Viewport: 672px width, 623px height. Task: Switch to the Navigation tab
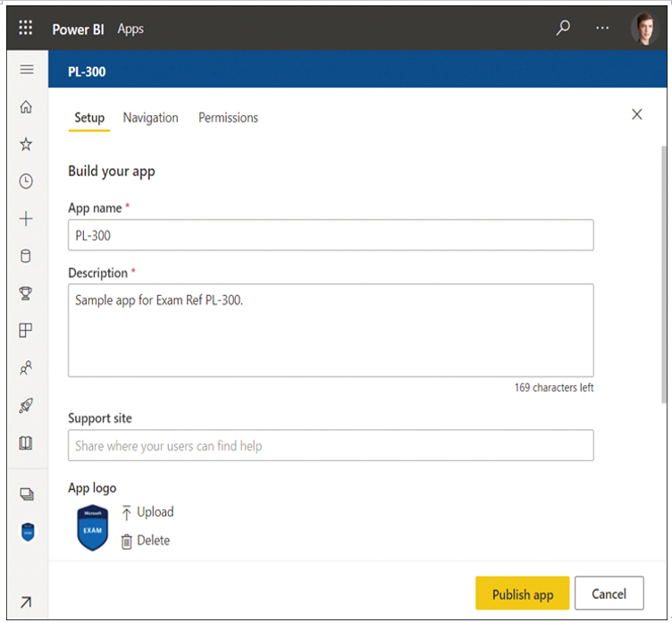[150, 118]
